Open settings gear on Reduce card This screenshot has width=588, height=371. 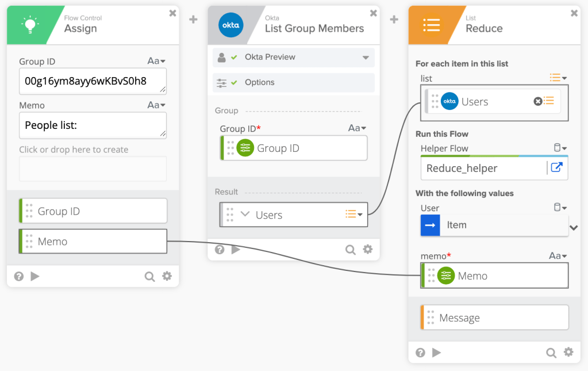coord(568,353)
